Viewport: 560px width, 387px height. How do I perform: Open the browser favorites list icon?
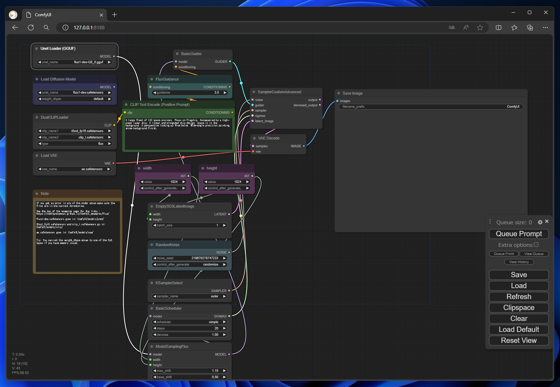pyautogui.click(x=514, y=27)
